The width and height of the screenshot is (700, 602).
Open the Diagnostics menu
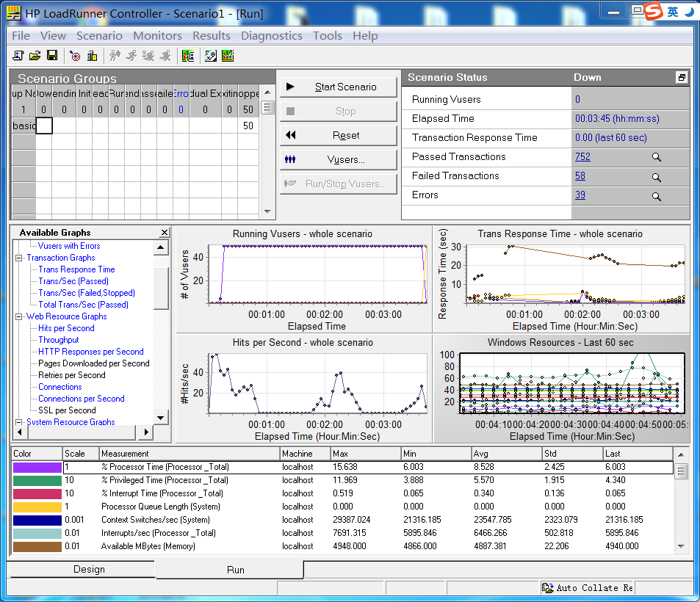coord(272,36)
